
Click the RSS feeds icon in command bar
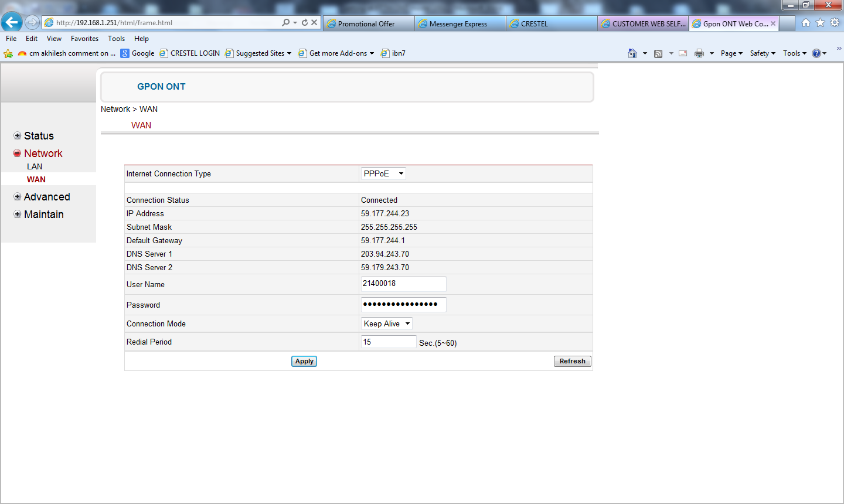(658, 53)
